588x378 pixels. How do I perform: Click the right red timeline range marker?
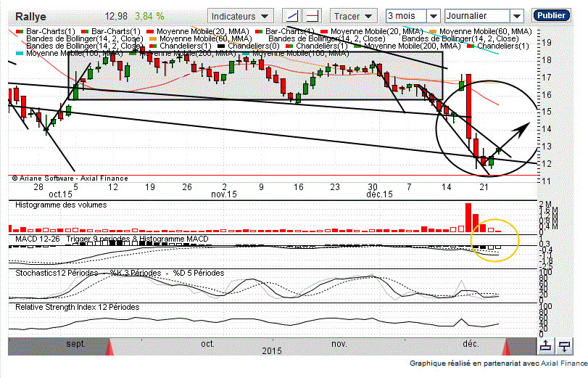(506, 347)
